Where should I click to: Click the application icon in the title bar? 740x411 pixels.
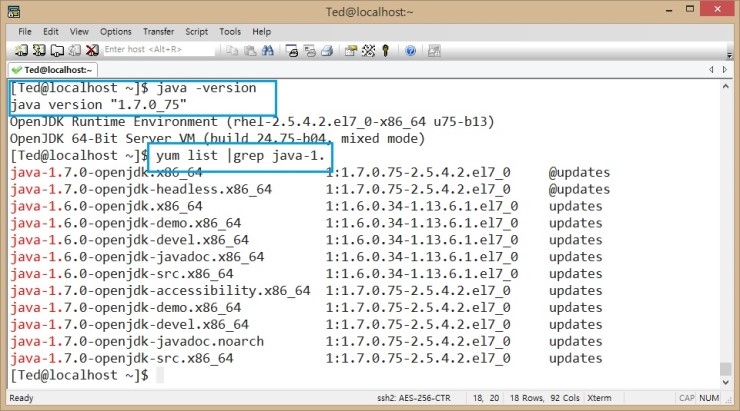pyautogui.click(x=14, y=12)
